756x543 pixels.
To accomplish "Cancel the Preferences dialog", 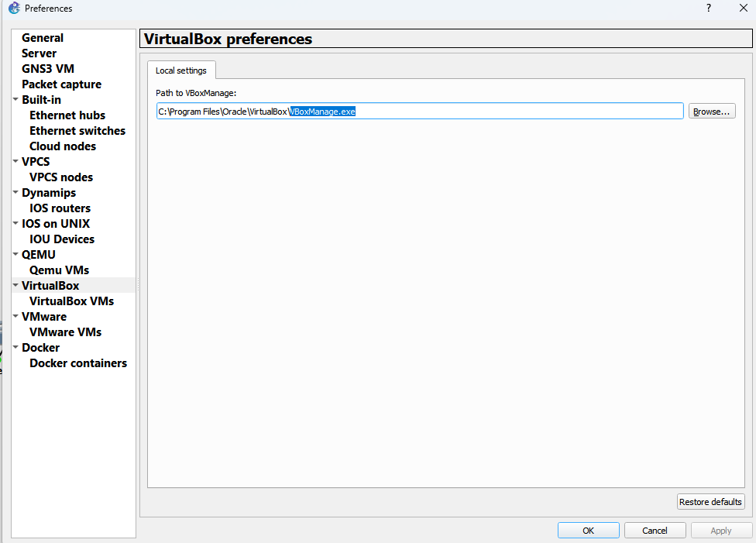I will [x=655, y=530].
